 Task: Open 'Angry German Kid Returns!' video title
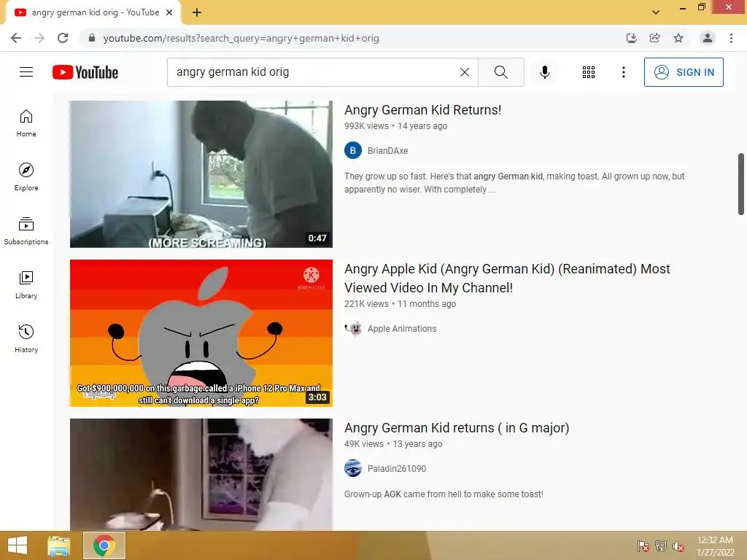422,110
